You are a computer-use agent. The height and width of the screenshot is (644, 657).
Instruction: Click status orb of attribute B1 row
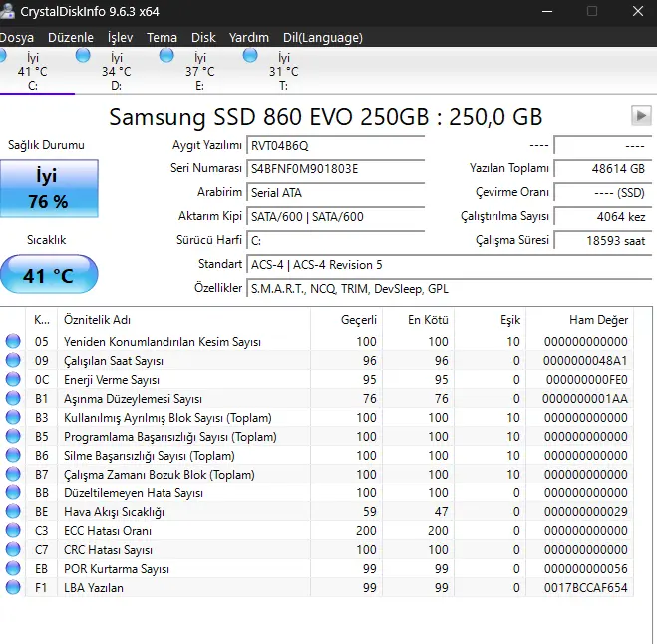click(13, 398)
